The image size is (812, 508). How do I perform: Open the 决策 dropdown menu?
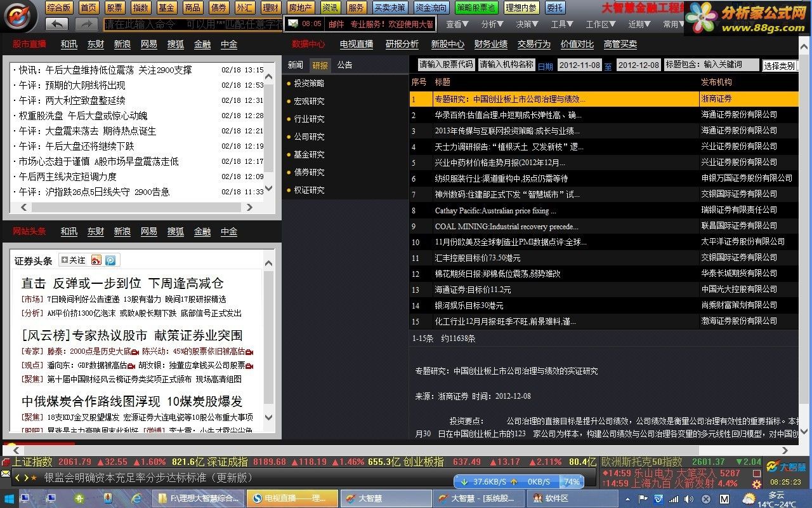click(527, 24)
